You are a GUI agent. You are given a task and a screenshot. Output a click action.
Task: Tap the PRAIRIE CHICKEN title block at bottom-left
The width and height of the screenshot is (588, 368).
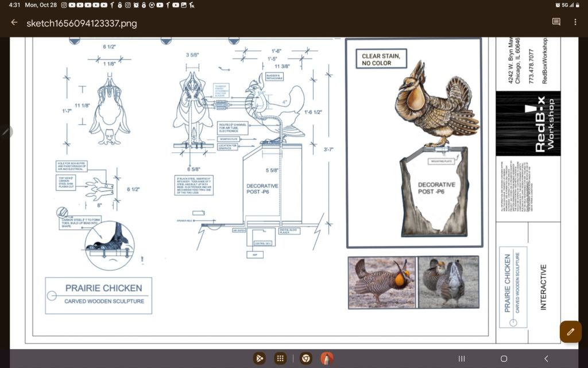tap(99, 295)
